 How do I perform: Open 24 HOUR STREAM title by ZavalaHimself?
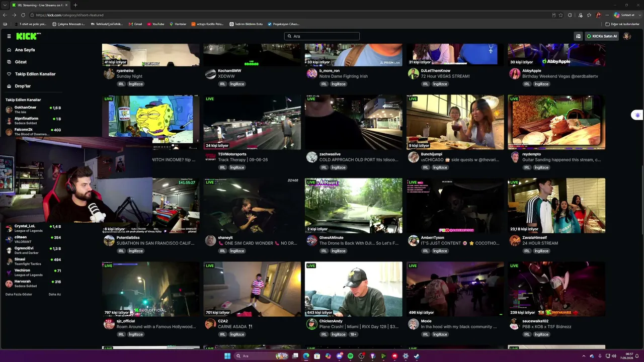click(x=540, y=243)
